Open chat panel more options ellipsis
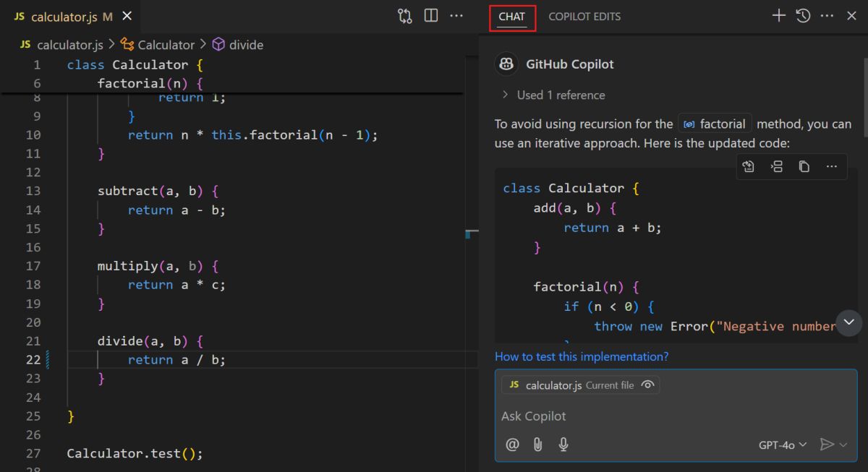The width and height of the screenshot is (868, 472). coord(827,16)
